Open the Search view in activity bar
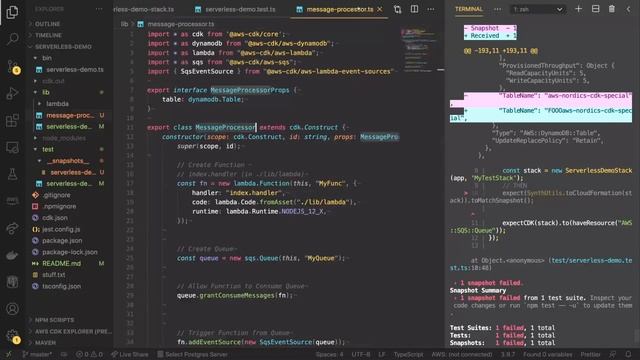640x360 pixels. click(12, 39)
